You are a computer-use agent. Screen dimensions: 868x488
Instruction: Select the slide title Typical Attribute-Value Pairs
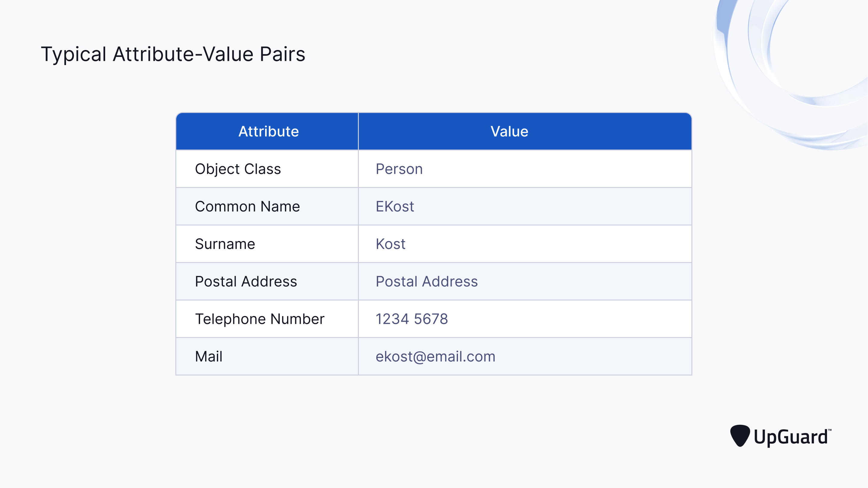coord(173,54)
